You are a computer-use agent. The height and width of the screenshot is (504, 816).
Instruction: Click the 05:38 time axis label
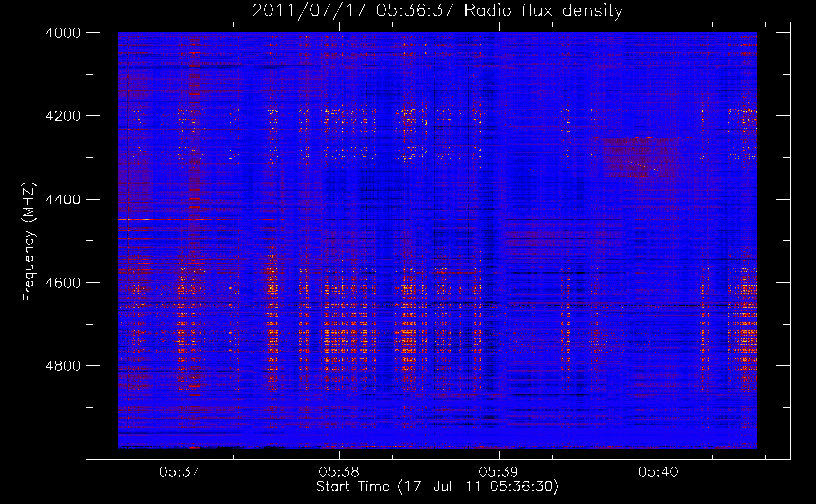pyautogui.click(x=339, y=472)
